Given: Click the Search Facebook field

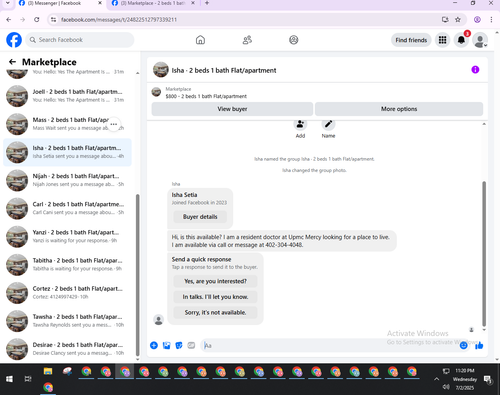Looking at the screenshot, I should 80,40.
